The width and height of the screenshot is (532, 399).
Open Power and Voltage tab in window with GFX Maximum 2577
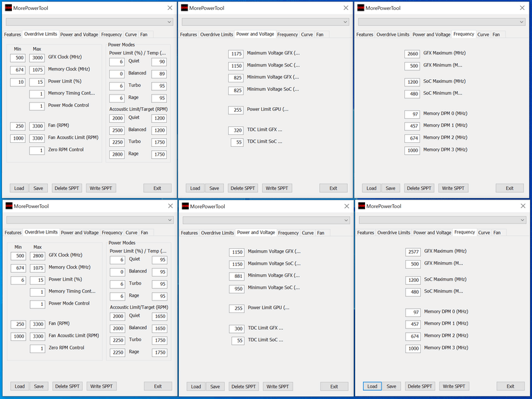pyautogui.click(x=432, y=232)
